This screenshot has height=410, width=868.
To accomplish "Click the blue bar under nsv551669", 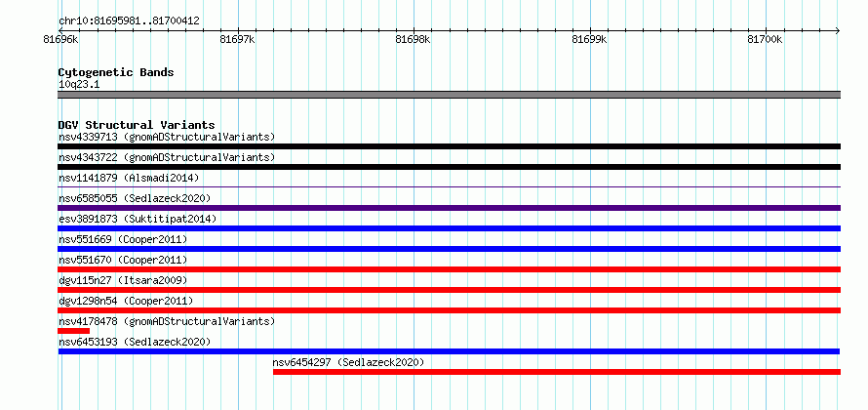I will [449, 249].
